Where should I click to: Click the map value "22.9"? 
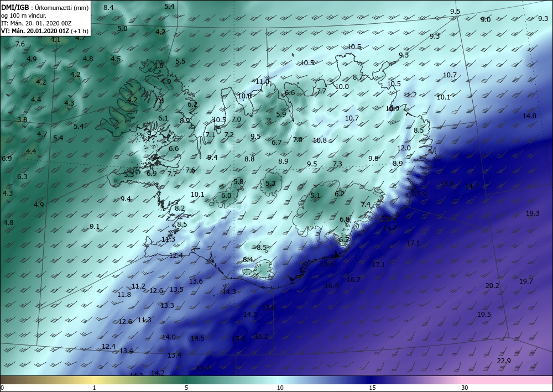coord(504,360)
